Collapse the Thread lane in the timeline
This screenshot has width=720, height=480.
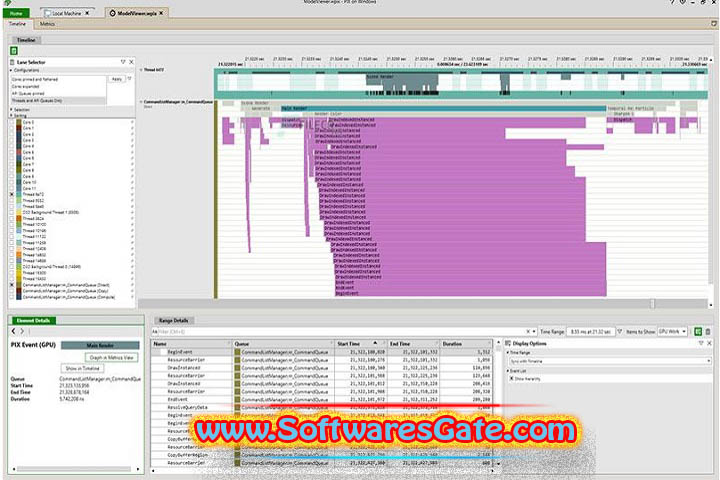pos(141,70)
